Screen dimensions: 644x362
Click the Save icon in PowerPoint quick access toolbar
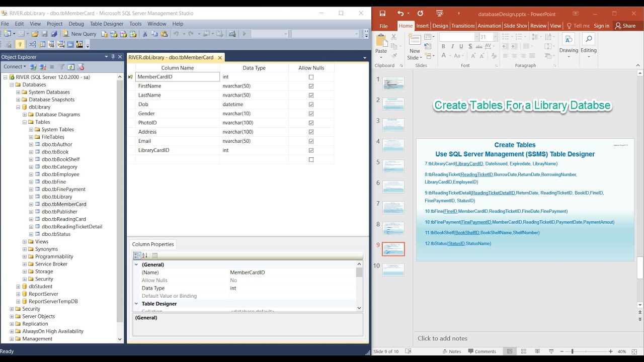tap(382, 13)
